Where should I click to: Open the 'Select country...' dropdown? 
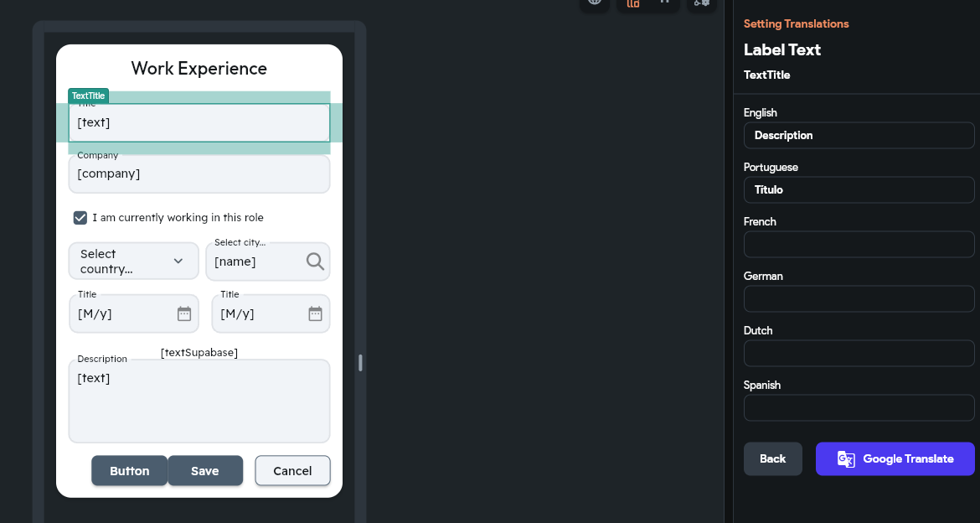pos(132,261)
